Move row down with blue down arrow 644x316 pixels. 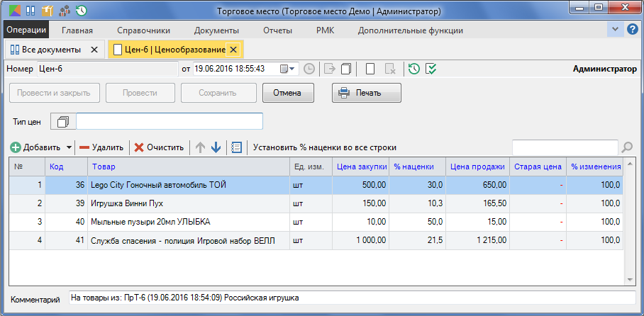[x=216, y=147]
